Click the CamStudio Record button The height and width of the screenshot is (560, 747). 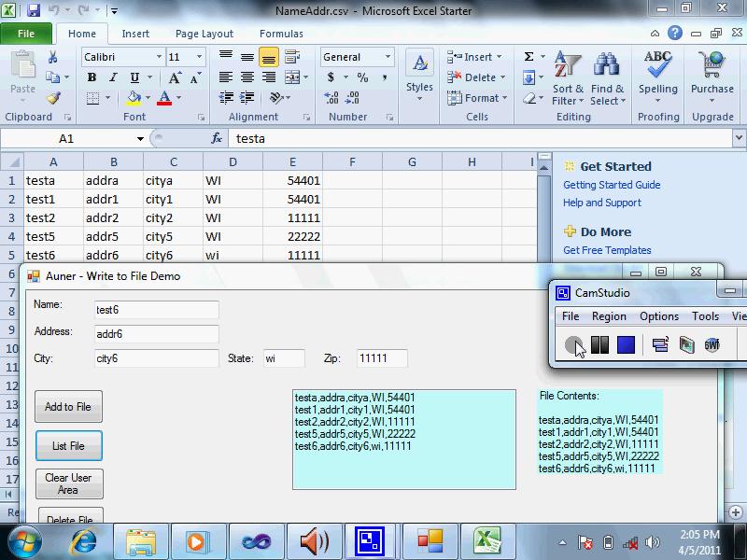(573, 345)
